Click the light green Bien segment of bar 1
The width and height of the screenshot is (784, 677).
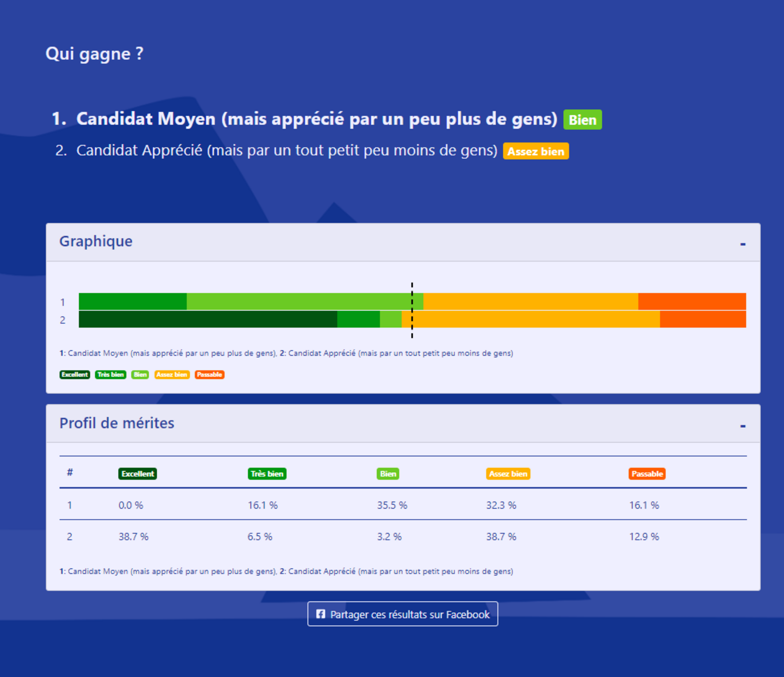299,301
